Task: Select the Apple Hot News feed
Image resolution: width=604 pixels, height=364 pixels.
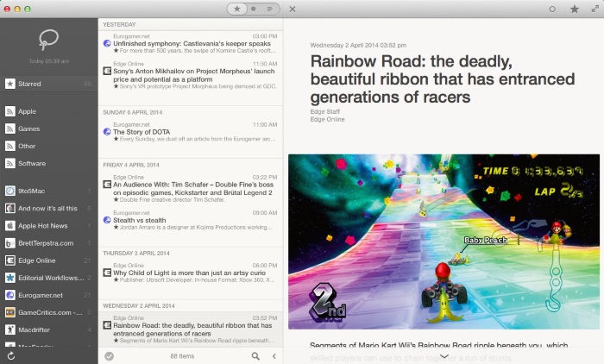Action: click(x=49, y=226)
